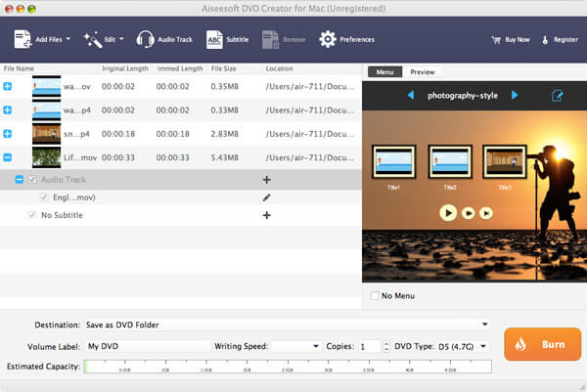The width and height of the screenshot is (587, 392).
Task: Click the Register text link
Action: coord(565,40)
